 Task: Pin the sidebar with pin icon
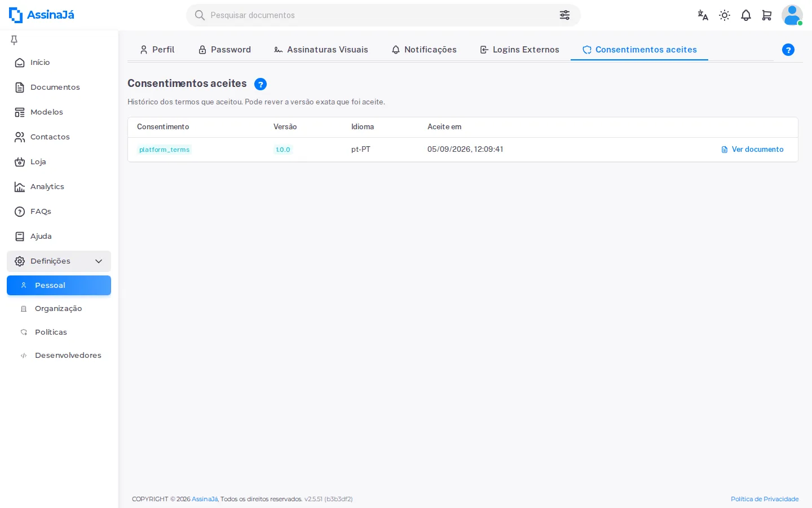point(14,40)
